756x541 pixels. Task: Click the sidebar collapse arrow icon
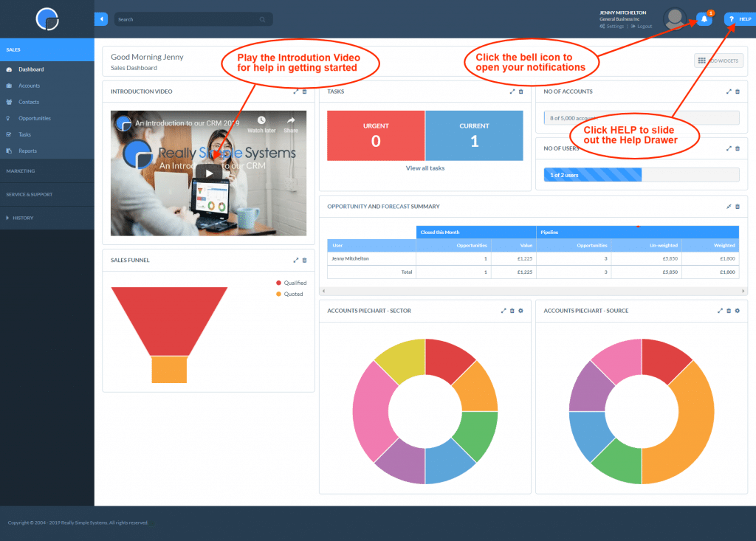100,18
